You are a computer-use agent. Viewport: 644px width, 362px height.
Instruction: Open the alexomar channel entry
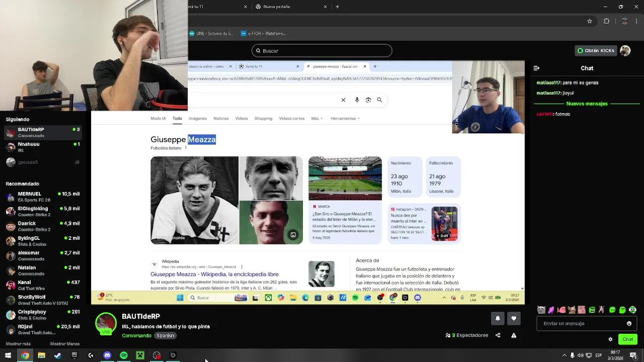tap(43, 256)
